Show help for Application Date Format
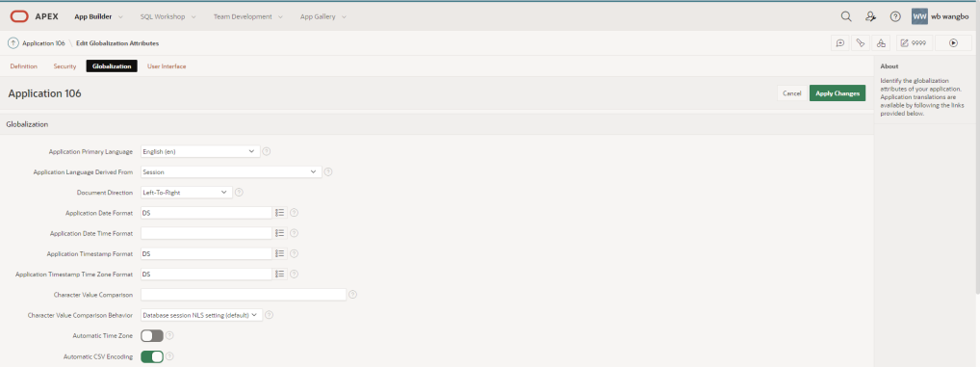The width and height of the screenshot is (980, 367). 294,213
